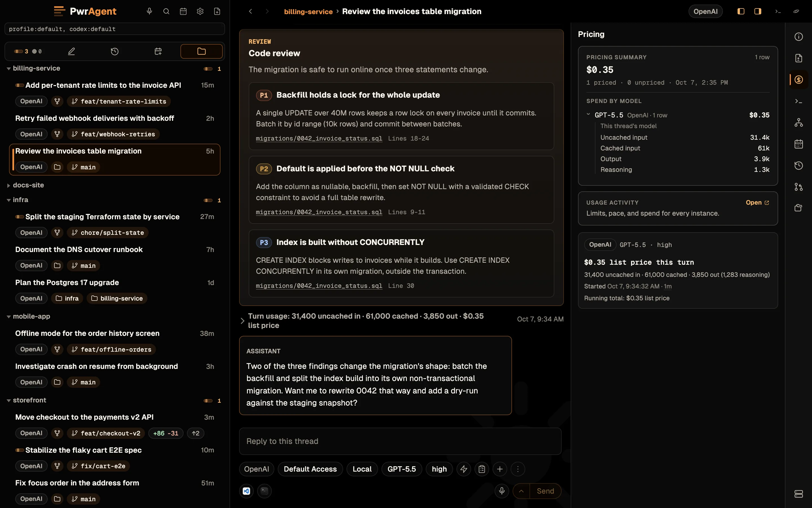Image resolution: width=812 pixels, height=508 pixels.
Task: Select the edit pencil tab in sidebar
Action: click(71, 51)
